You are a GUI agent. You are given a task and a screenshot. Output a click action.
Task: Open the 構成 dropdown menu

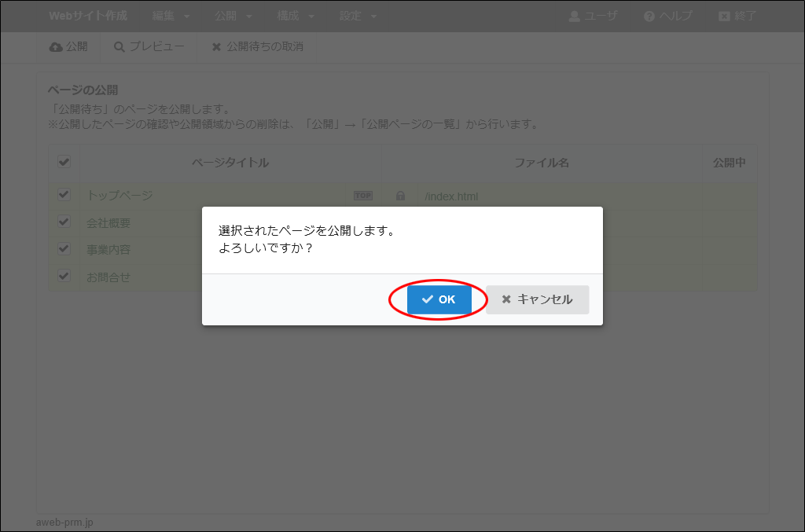(296, 17)
